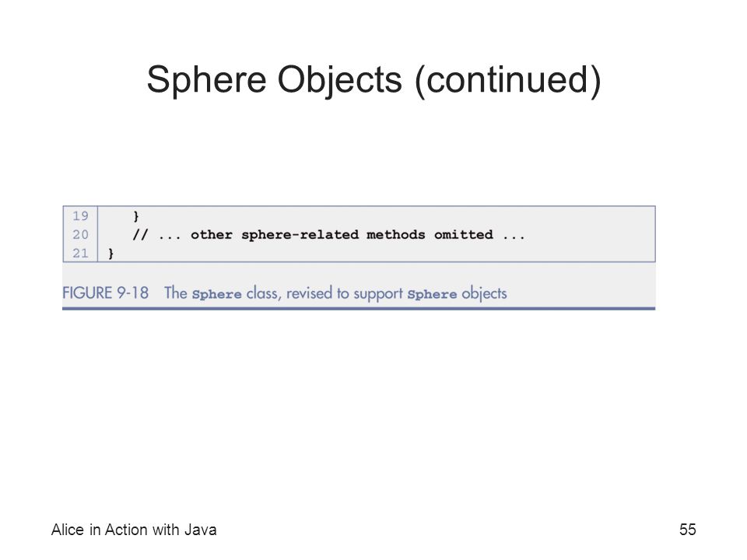This screenshot has height=560, width=747.
Task: Click the word 'objects' in caption
Action: (485, 294)
